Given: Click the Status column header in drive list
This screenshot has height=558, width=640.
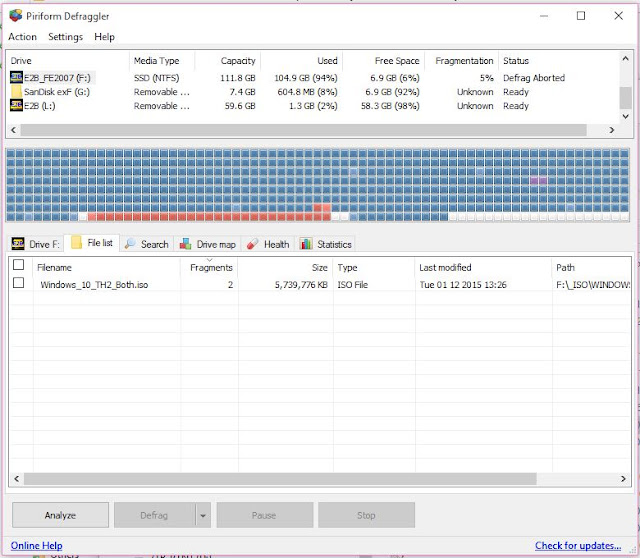Looking at the screenshot, I should tap(559, 61).
